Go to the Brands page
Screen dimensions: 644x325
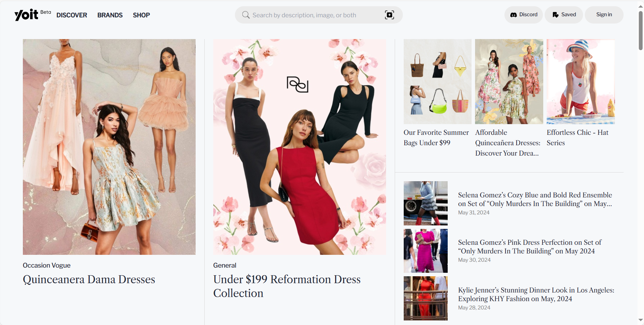110,15
